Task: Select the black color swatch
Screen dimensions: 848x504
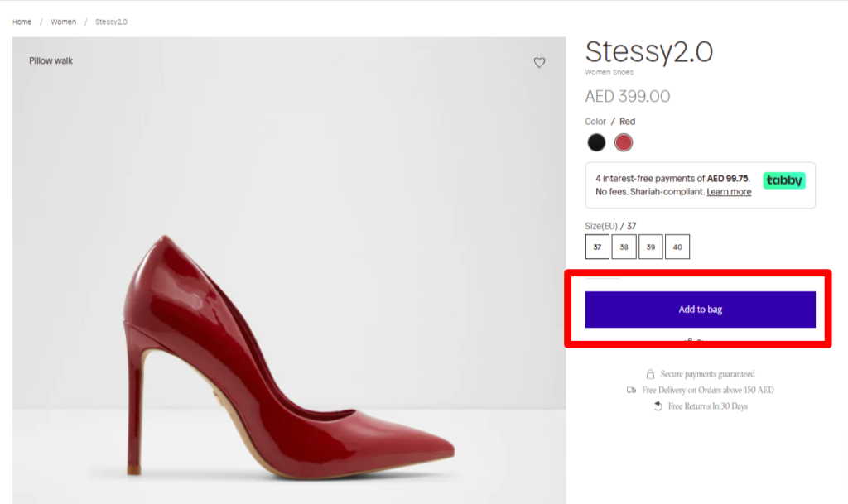Action: point(596,142)
